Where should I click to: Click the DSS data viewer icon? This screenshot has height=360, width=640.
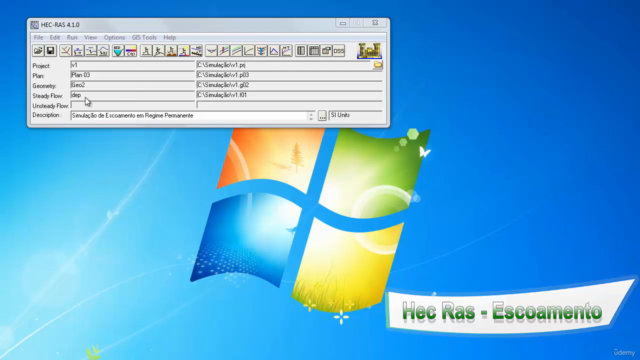(339, 51)
